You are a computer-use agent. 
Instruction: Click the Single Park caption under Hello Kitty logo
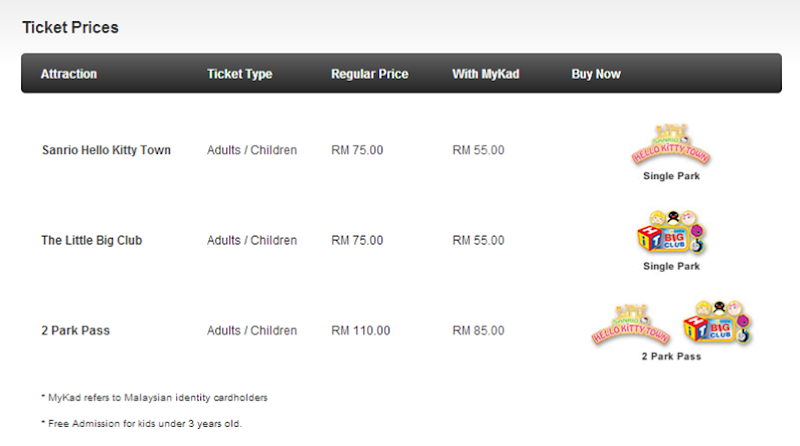[671, 176]
